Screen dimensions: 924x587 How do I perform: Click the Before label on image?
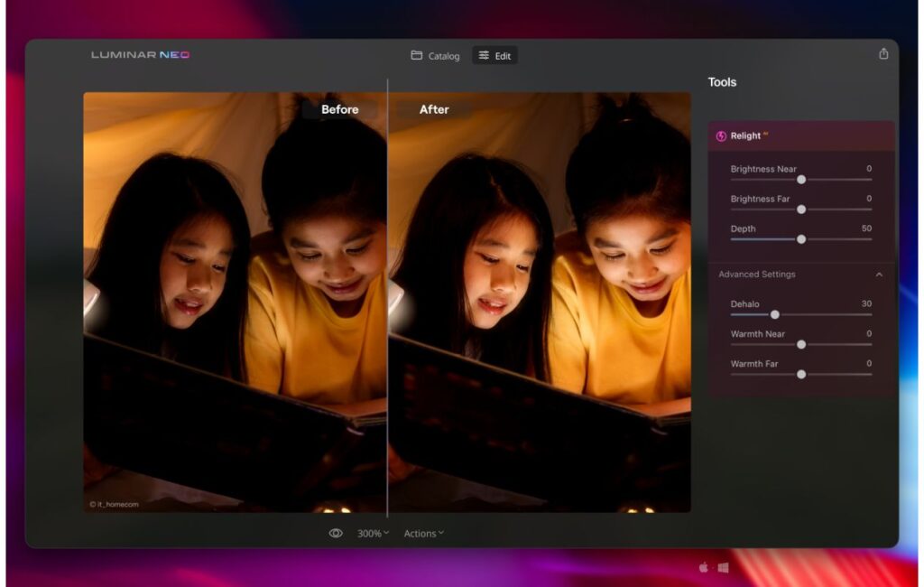pos(341,109)
